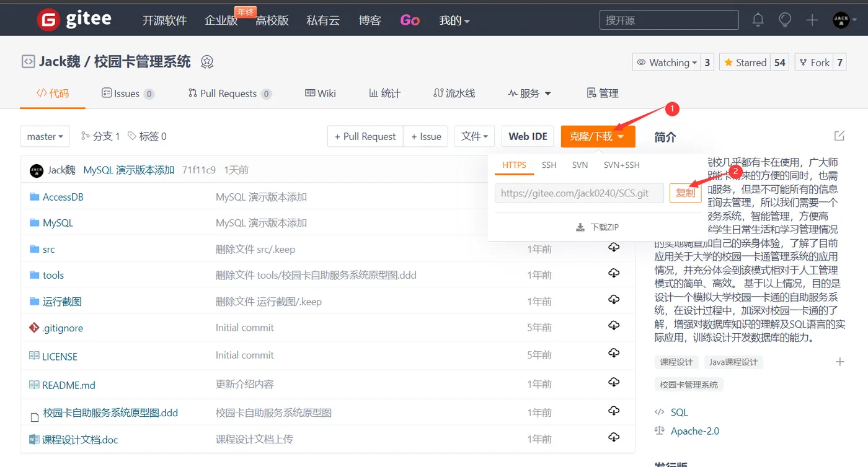Select the SVN clone tab
Image resolution: width=868 pixels, height=467 pixels.
tap(580, 165)
